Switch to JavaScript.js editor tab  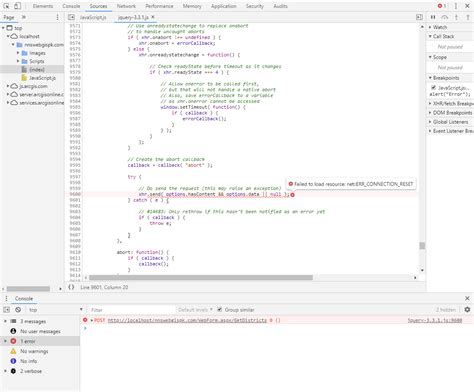tap(93, 17)
